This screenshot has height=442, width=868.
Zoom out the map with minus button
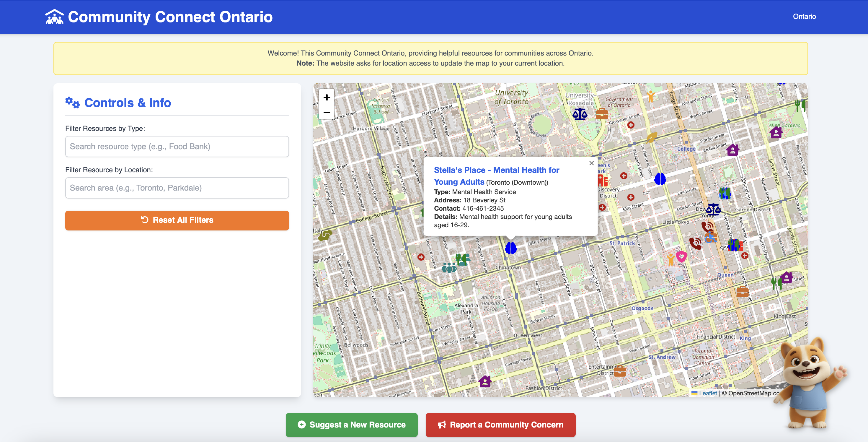click(327, 112)
